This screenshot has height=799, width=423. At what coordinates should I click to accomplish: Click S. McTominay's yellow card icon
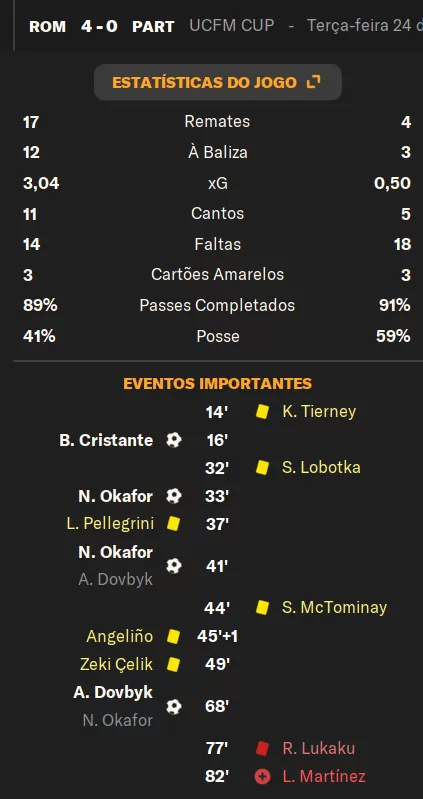[262, 607]
